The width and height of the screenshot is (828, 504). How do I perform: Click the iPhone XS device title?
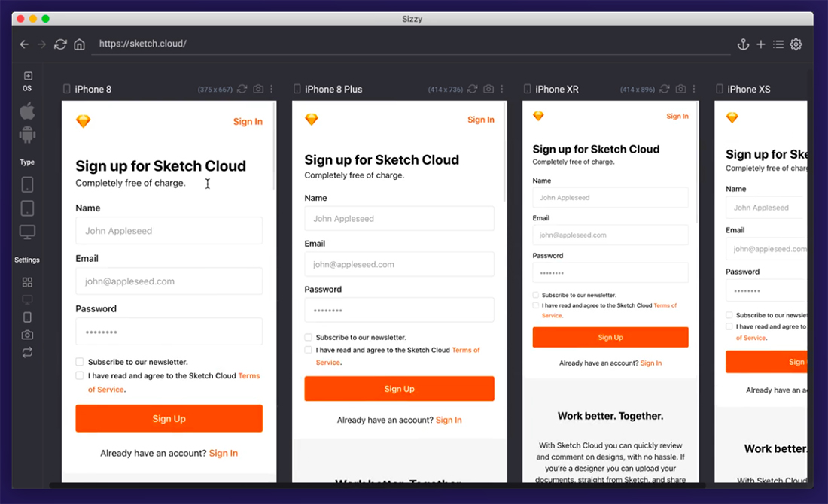click(x=749, y=90)
